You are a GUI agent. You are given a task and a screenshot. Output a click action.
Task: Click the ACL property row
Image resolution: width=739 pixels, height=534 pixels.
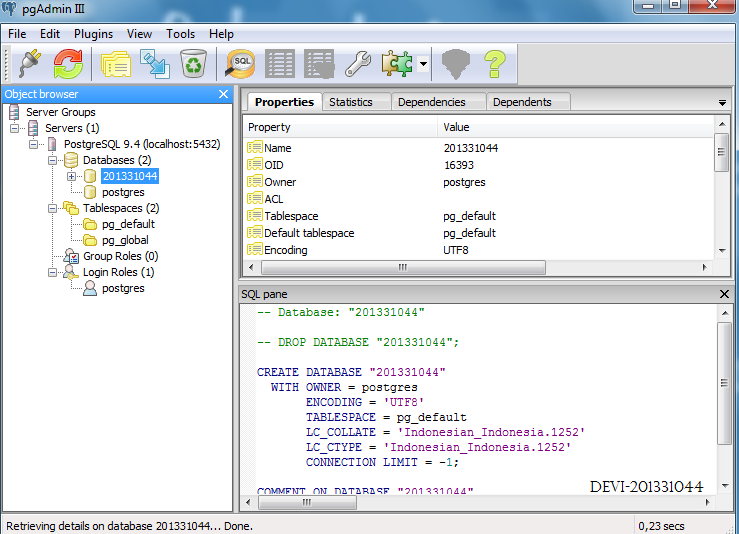pyautogui.click(x=479, y=199)
